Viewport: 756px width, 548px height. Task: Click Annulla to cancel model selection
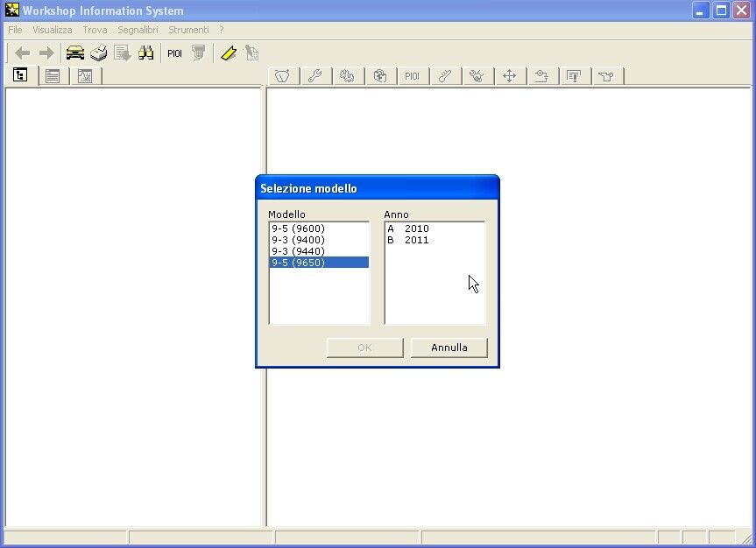tap(449, 348)
